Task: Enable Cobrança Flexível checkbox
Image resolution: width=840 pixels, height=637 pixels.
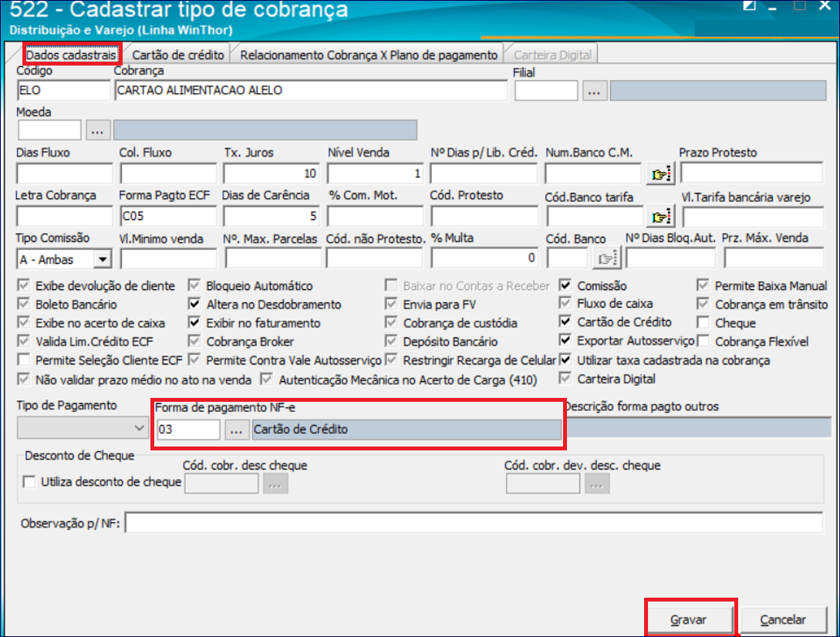Action: [703, 341]
